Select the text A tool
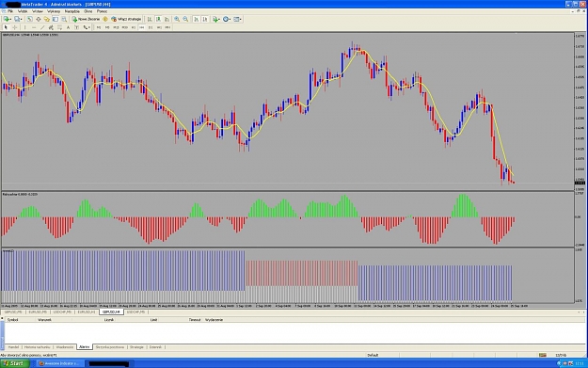The image size is (588, 368). tap(68, 27)
